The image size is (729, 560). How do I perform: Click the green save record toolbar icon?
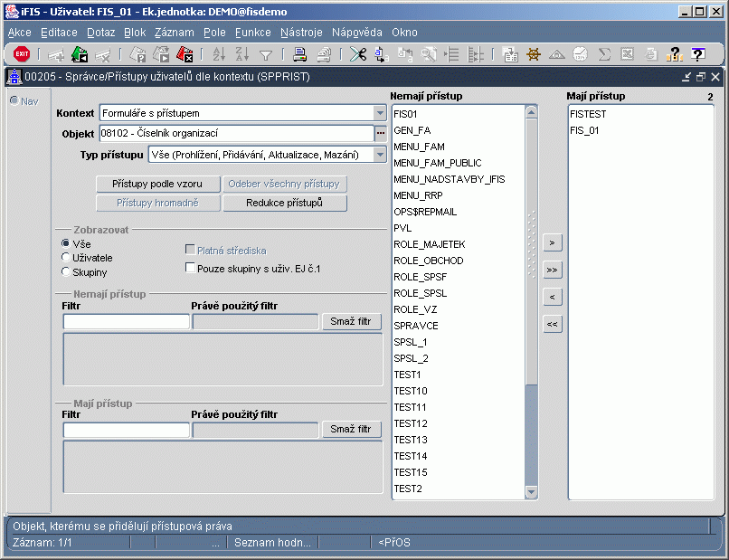tap(80, 55)
